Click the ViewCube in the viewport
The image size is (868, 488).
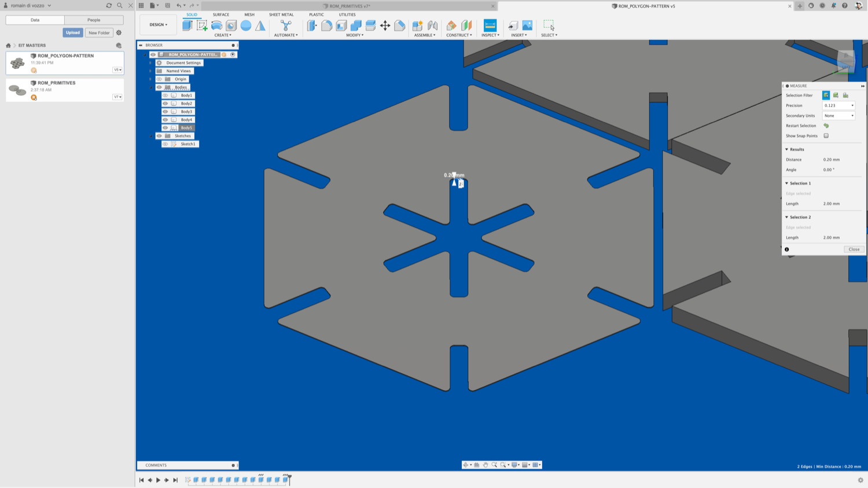846,61
